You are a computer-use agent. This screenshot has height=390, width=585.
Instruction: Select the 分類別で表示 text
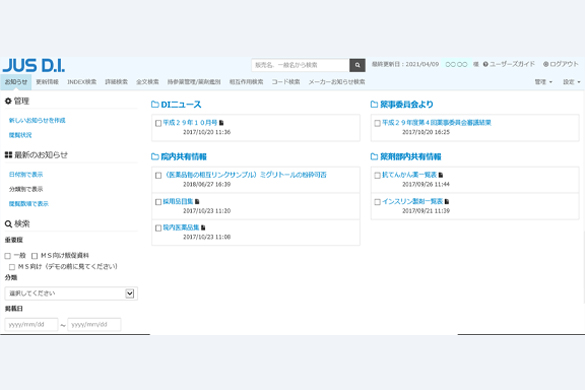(26, 189)
